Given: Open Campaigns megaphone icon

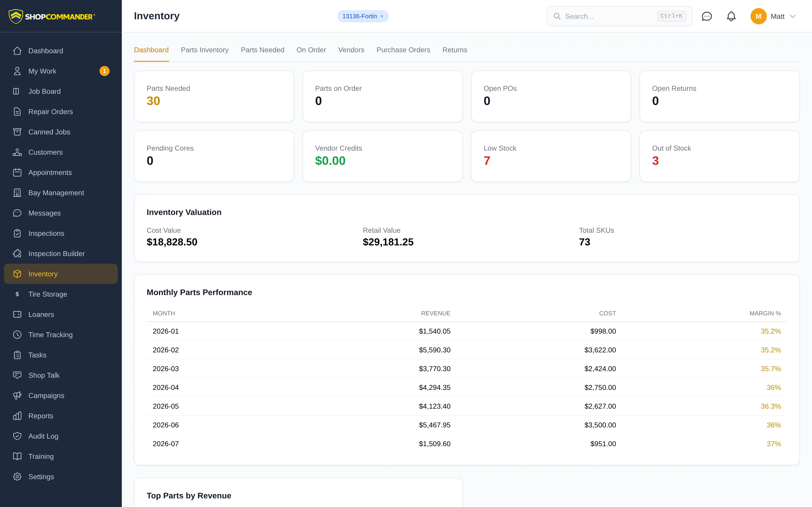Looking at the screenshot, I should click(x=17, y=395).
